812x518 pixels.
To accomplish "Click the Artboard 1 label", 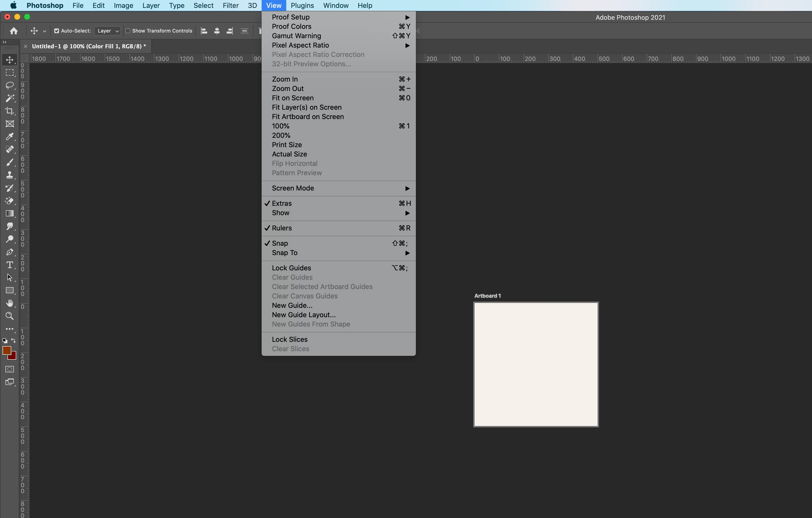I will pos(487,296).
